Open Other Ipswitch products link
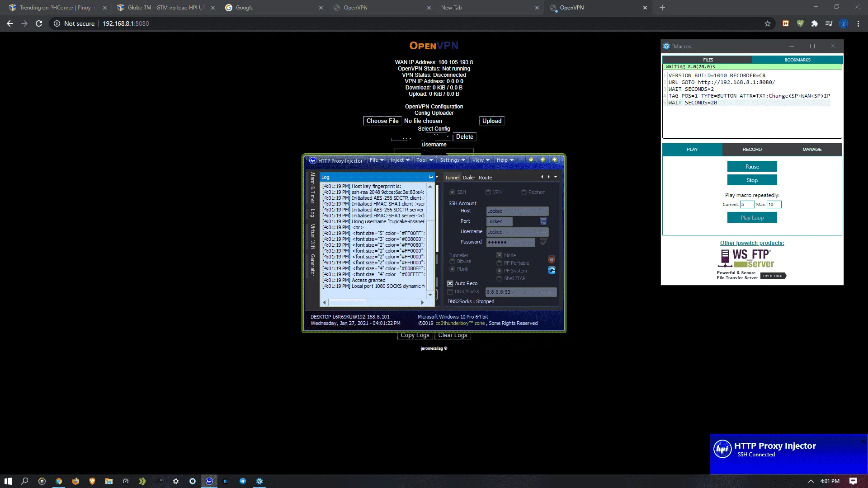868x488 pixels. (752, 243)
